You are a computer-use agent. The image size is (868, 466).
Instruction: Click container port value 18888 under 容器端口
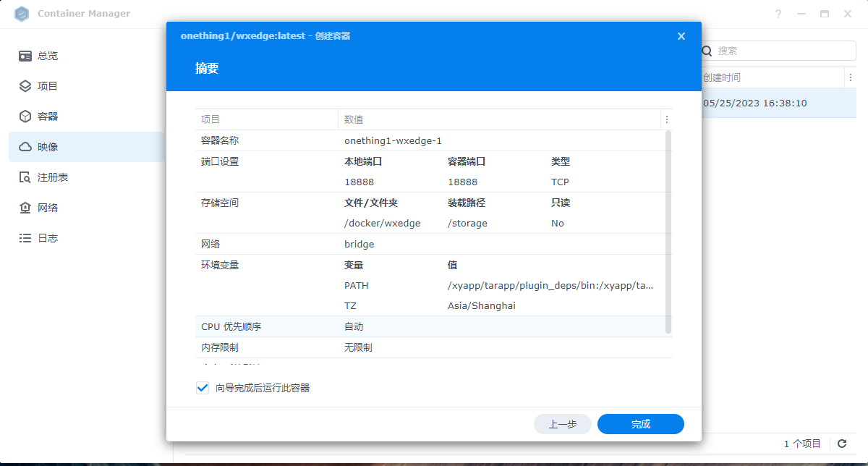click(x=463, y=182)
